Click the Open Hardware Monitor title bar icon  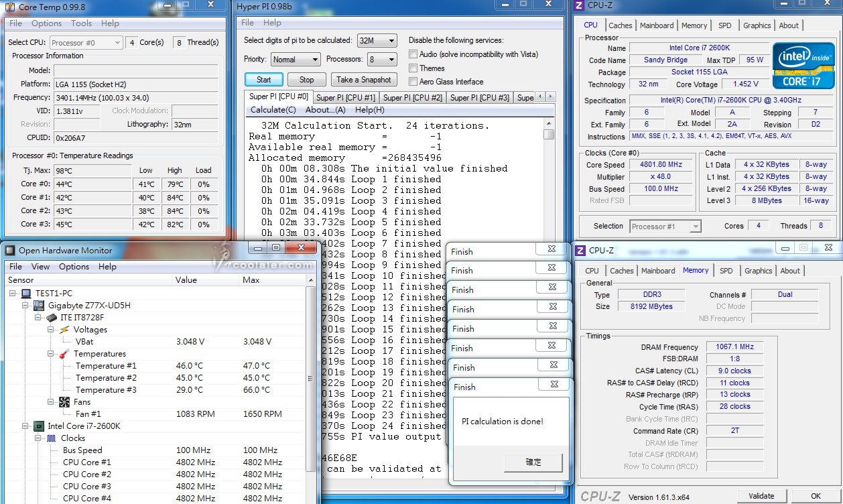coord(10,250)
